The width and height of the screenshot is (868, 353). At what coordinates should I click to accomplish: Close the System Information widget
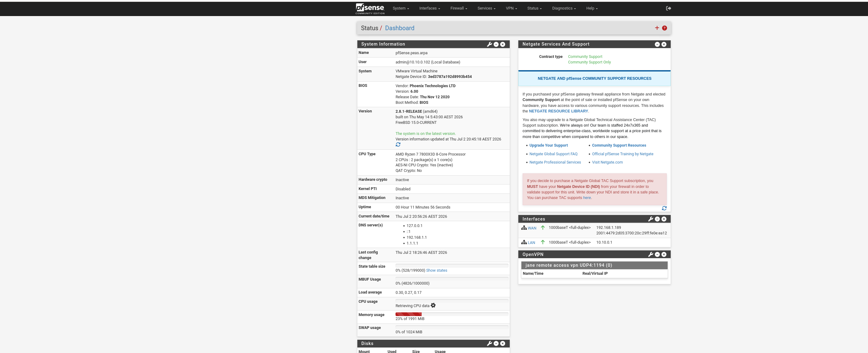tap(502, 44)
